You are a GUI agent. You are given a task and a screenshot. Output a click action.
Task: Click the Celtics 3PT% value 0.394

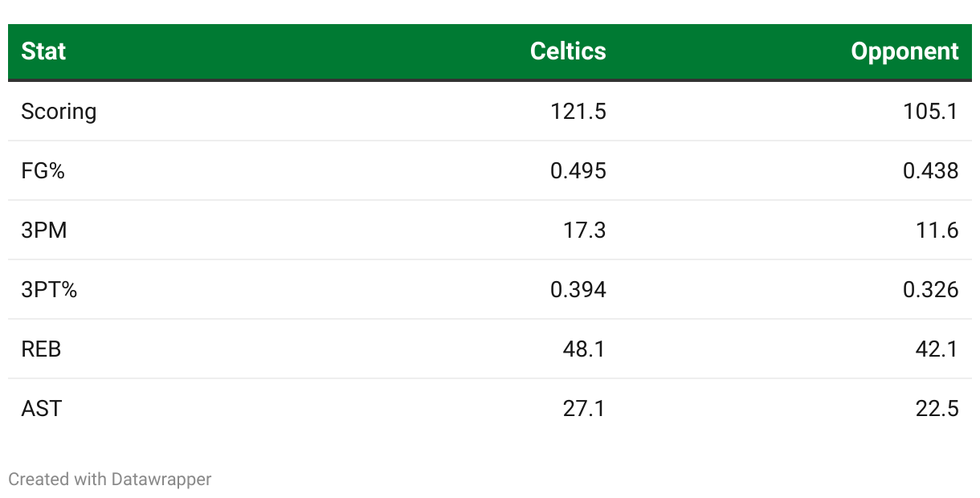(578, 289)
